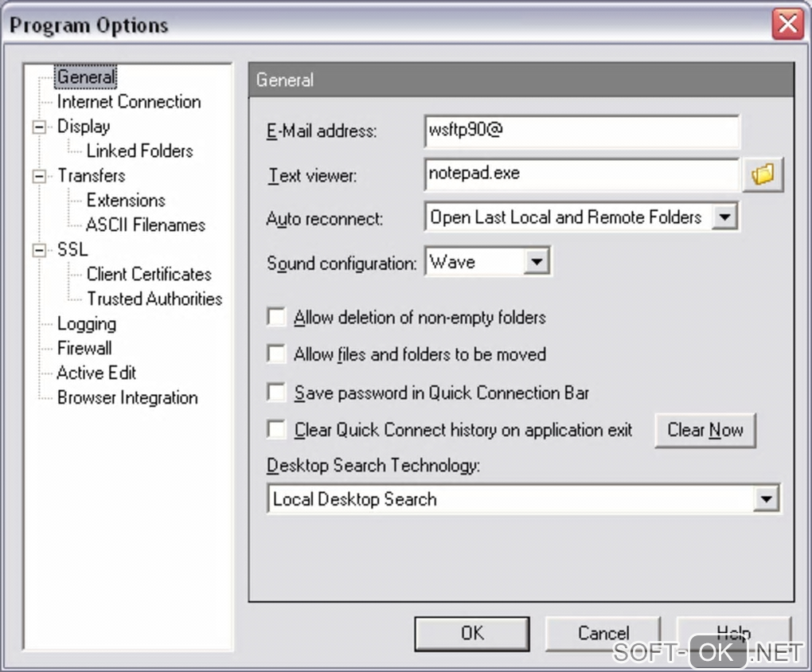Check Allow files and folders to be moved
Screen dimensions: 812x672
276,354
